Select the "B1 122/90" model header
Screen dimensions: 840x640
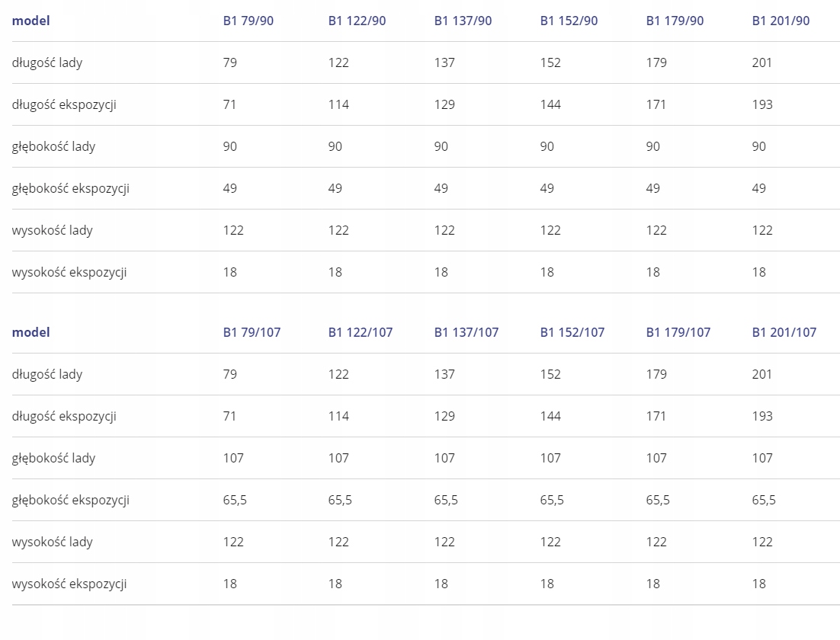[357, 21]
